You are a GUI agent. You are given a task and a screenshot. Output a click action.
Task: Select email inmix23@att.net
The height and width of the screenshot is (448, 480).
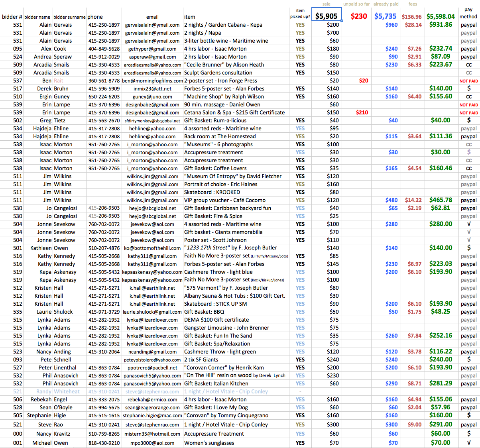(x=152, y=88)
